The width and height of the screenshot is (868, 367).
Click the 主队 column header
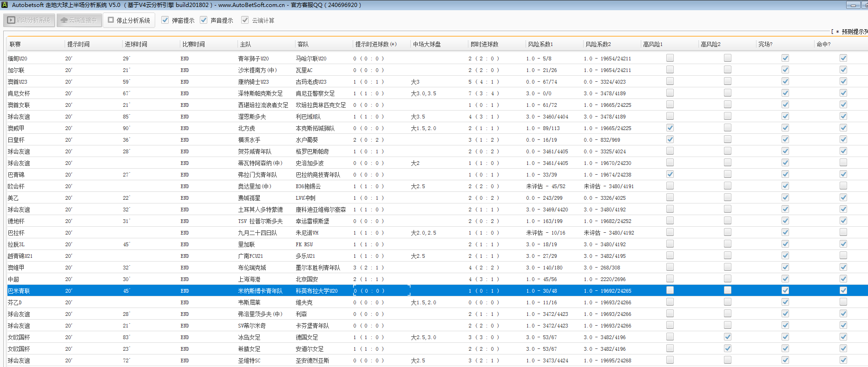[x=245, y=44]
